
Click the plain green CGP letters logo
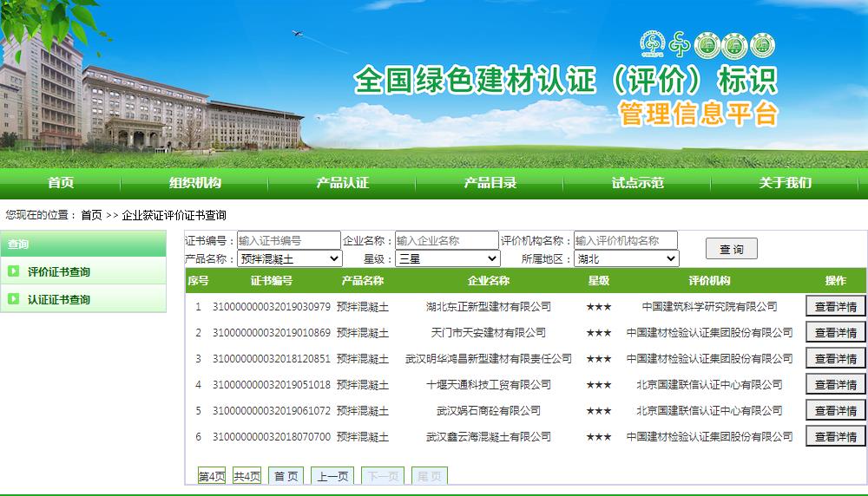click(x=678, y=45)
